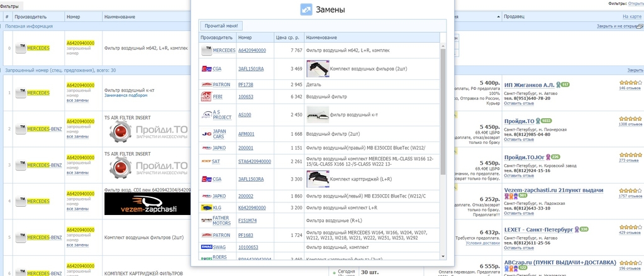Click все замены link in row 1
644x276 pixels.
[x=77, y=101]
